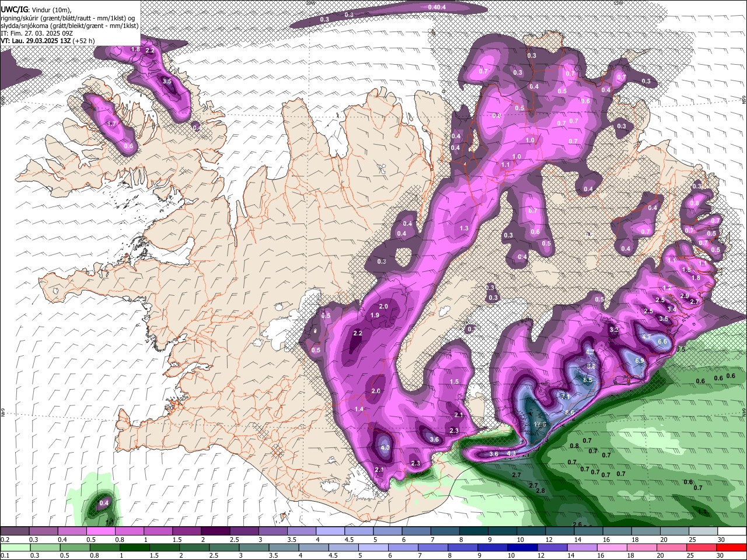Click the 6.6 value on the southeast coast
The width and height of the screenshot is (747, 560).
[x=662, y=341]
